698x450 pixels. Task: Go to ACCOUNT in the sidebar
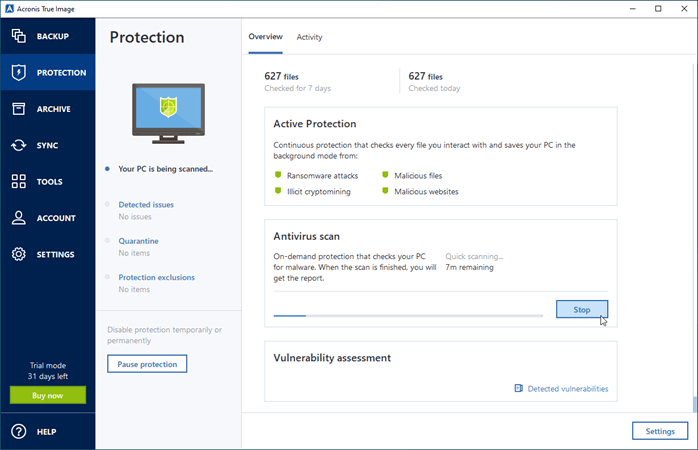pyautogui.click(x=48, y=218)
